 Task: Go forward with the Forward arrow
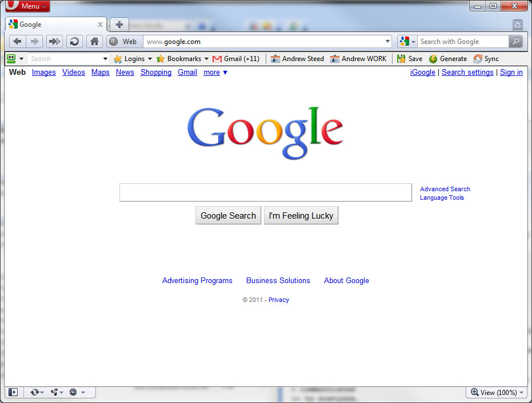(34, 42)
